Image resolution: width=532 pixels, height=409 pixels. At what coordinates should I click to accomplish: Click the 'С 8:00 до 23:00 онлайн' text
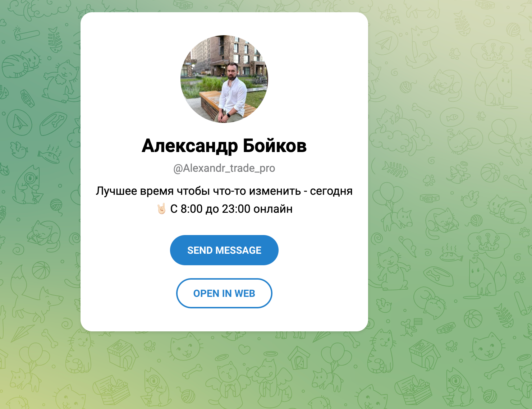(x=231, y=209)
